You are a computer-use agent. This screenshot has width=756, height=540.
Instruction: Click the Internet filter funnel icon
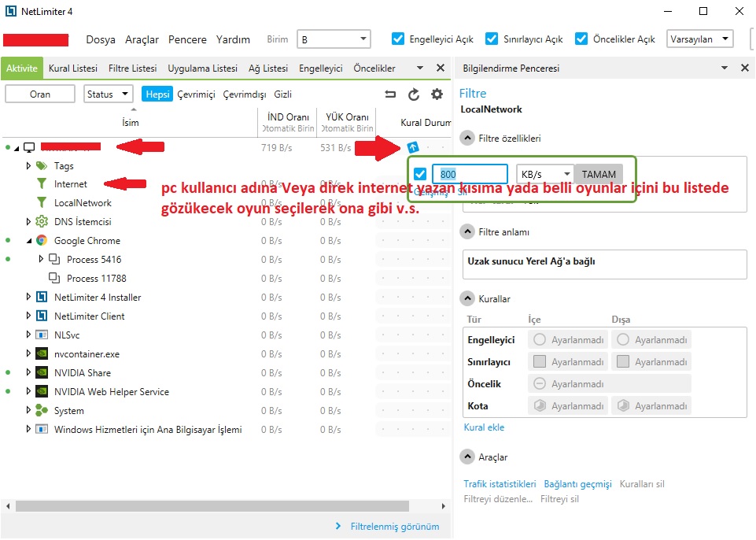[x=42, y=184]
